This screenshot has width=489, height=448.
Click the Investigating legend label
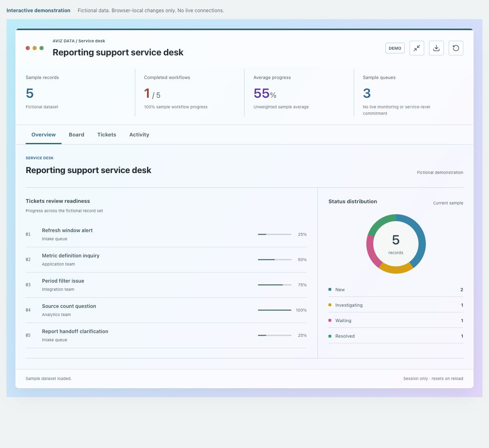[349, 305]
